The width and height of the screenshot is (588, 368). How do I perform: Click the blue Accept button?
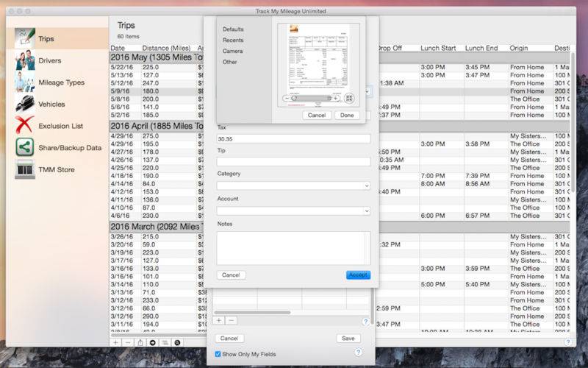pyautogui.click(x=358, y=275)
